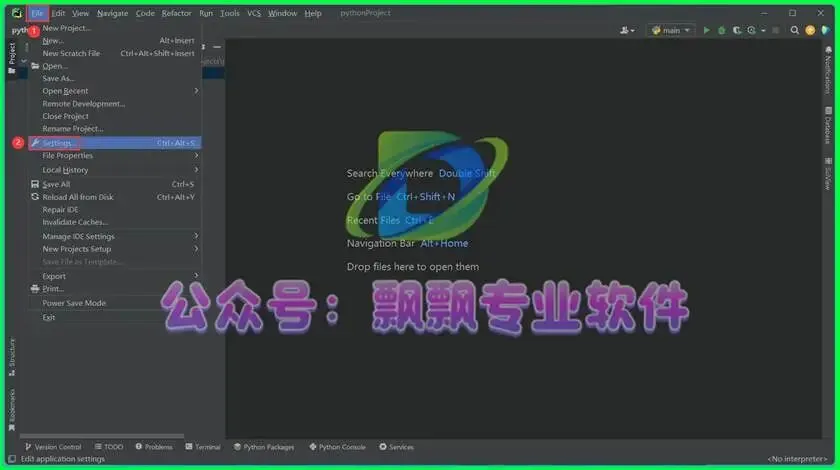The height and width of the screenshot is (470, 840).
Task: Choose Remote Development... menu entry
Action: tap(115, 104)
